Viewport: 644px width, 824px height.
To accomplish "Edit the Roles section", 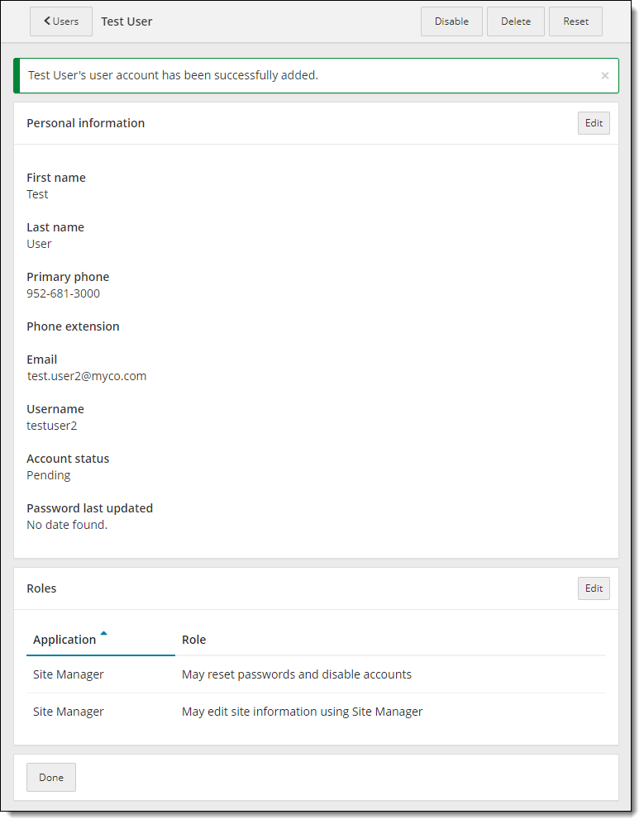I will click(x=594, y=588).
